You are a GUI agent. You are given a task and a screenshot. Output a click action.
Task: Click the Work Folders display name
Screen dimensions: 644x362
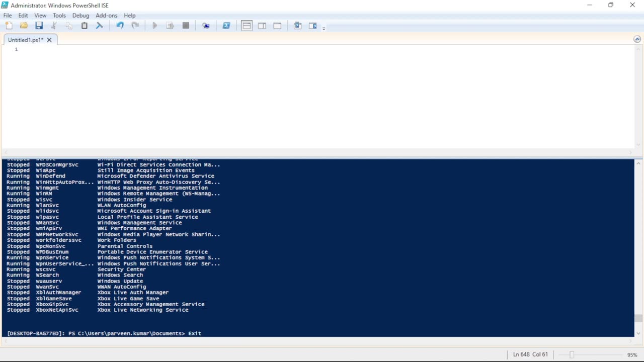(117, 240)
